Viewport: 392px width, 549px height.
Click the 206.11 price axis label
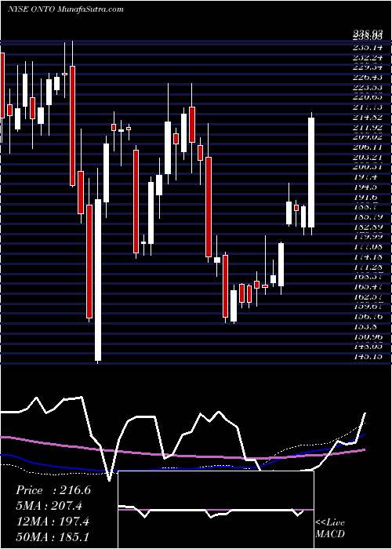click(367, 147)
